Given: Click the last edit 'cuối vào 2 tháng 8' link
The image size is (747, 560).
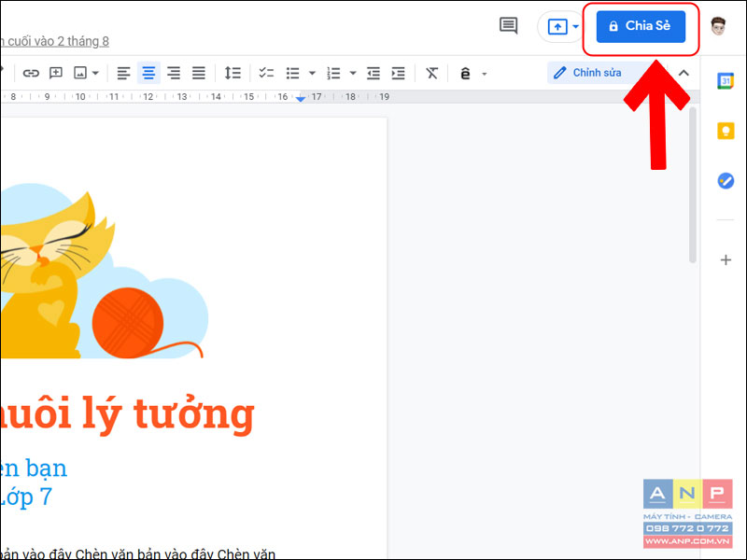Looking at the screenshot, I should (x=54, y=41).
